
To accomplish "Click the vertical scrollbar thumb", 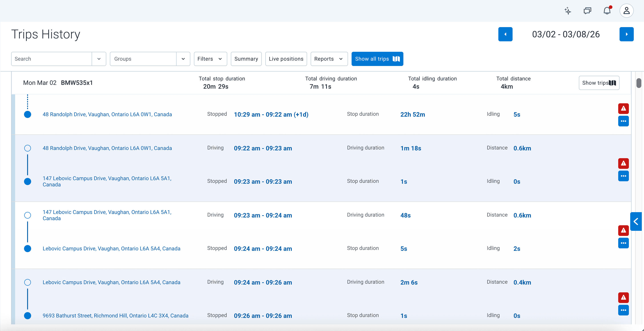I will 638,83.
